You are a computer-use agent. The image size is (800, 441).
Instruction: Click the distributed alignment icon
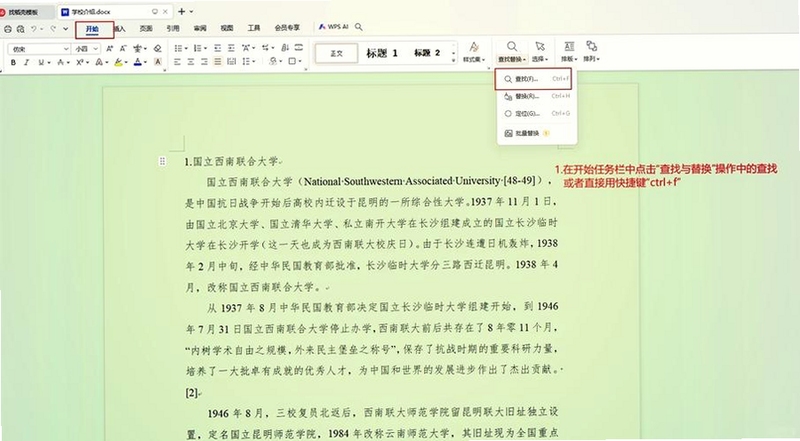(231, 61)
